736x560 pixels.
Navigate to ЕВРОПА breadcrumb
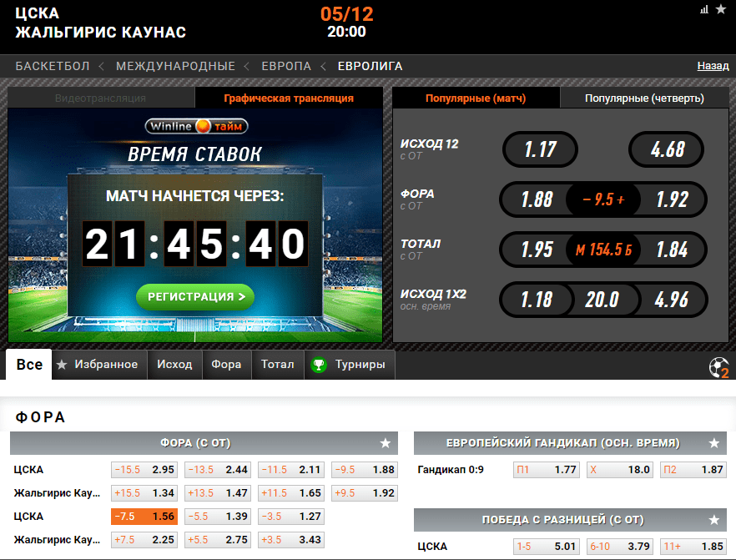click(286, 66)
